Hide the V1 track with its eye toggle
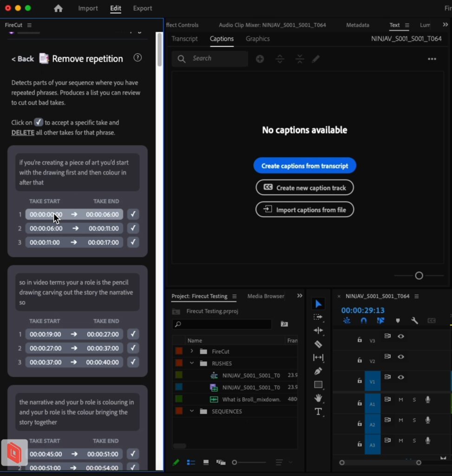Image resolution: width=452 pixels, height=476 pixels. pos(401,377)
